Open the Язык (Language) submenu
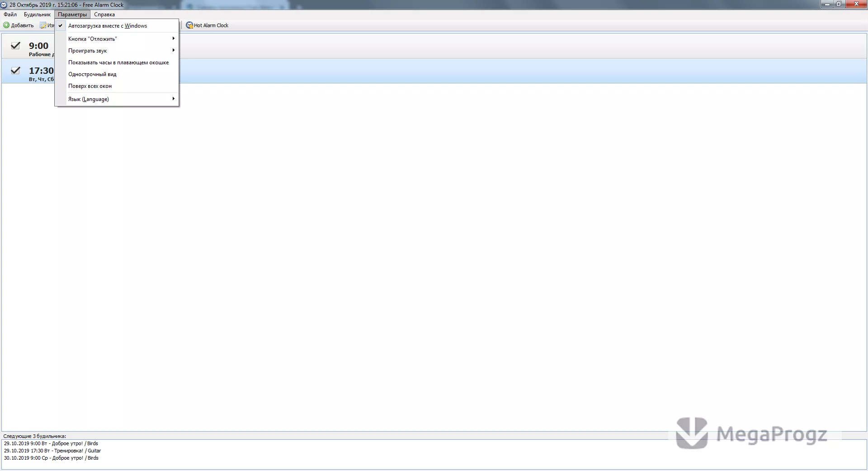Image resolution: width=868 pixels, height=471 pixels. coord(117,99)
